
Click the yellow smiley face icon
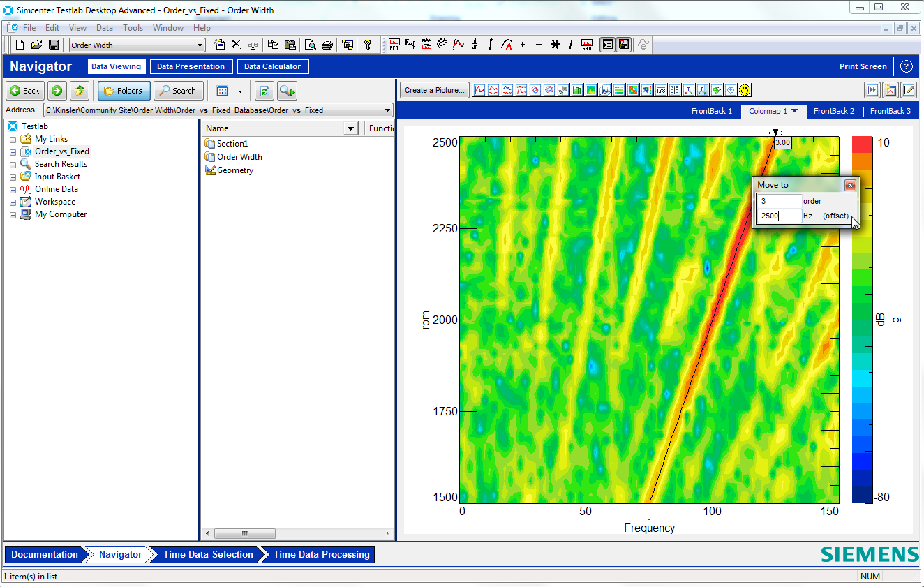pos(745,90)
